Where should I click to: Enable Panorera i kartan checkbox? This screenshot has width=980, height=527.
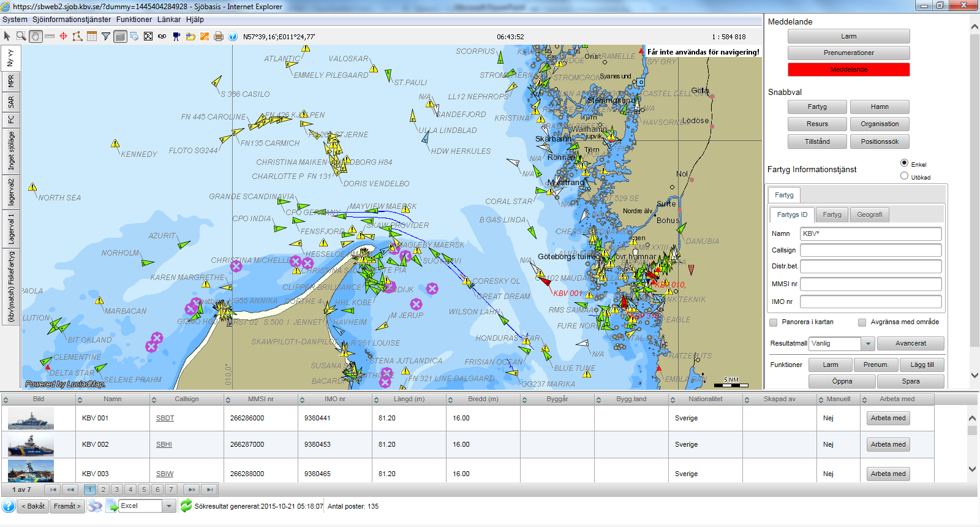(773, 322)
